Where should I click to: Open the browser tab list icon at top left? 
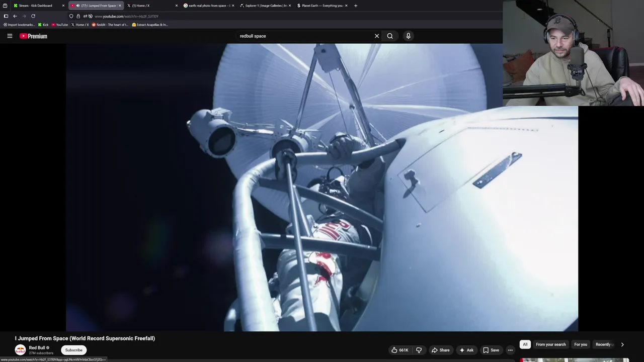click(x=5, y=6)
